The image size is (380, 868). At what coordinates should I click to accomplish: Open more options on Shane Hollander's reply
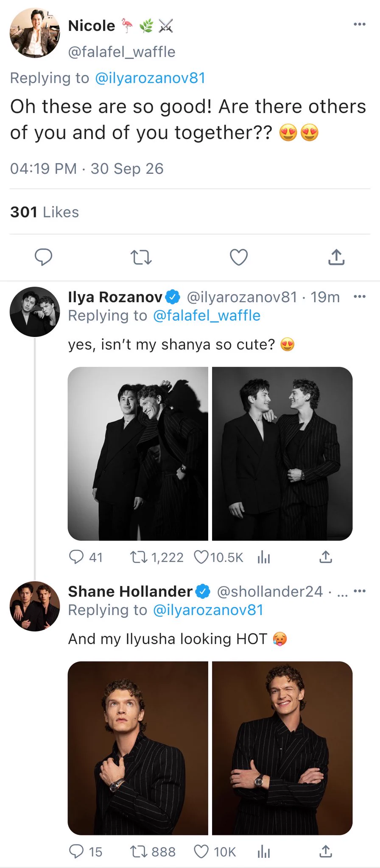click(x=359, y=591)
